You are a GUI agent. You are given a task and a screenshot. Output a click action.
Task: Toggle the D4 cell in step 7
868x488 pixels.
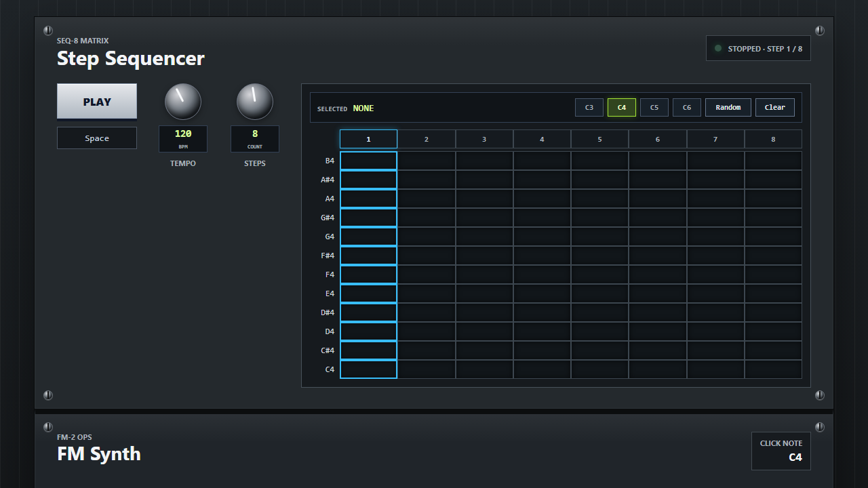(x=715, y=331)
